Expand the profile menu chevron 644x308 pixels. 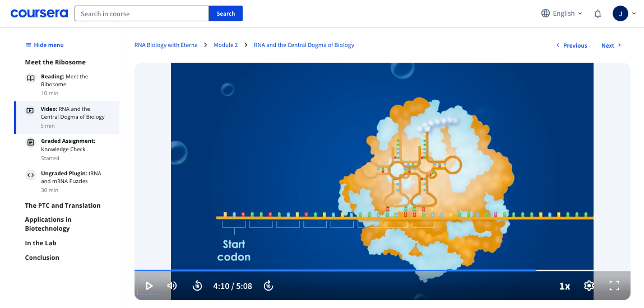click(x=634, y=13)
